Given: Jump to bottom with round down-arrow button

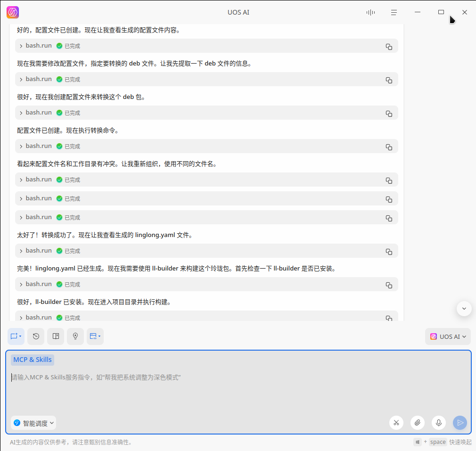Looking at the screenshot, I should [x=464, y=309].
